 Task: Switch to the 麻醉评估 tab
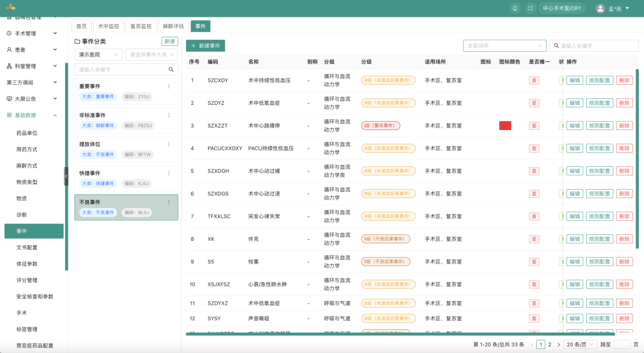point(174,26)
